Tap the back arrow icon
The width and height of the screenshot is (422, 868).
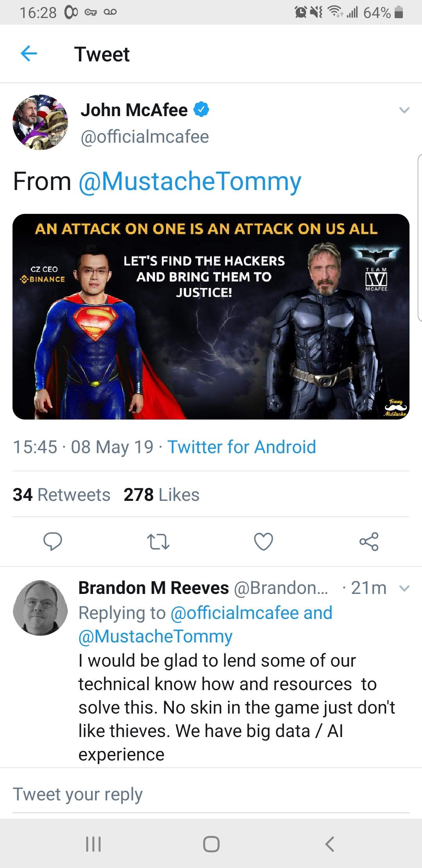(29, 54)
